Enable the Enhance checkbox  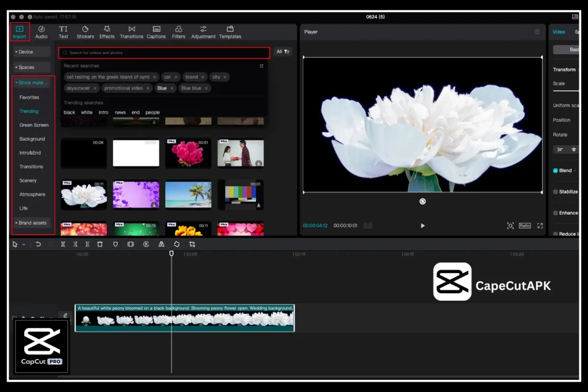click(x=555, y=213)
